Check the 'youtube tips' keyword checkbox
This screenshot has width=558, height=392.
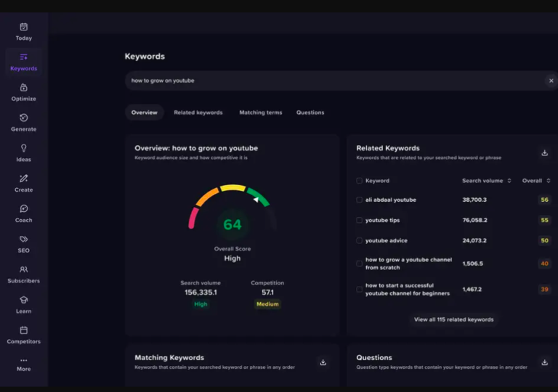pos(359,220)
